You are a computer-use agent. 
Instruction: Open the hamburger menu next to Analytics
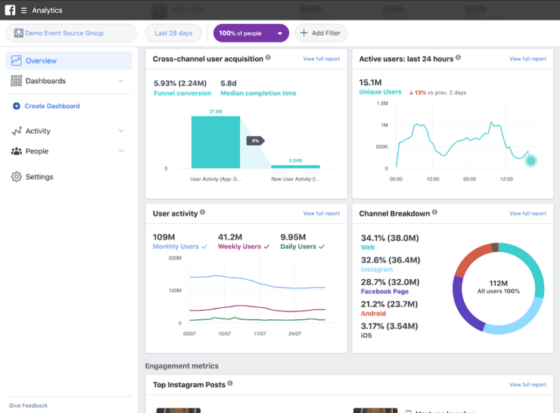(x=24, y=10)
